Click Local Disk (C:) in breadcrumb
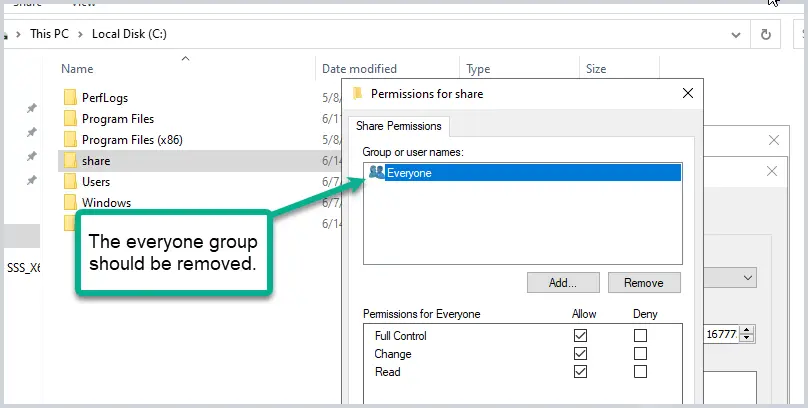The width and height of the screenshot is (808, 408). pyautogui.click(x=129, y=34)
